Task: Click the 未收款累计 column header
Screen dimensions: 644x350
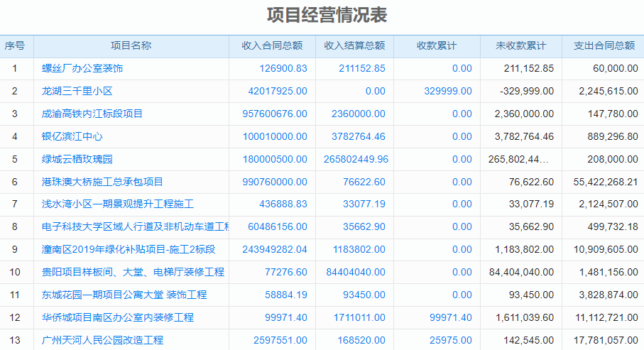Action: [521, 45]
